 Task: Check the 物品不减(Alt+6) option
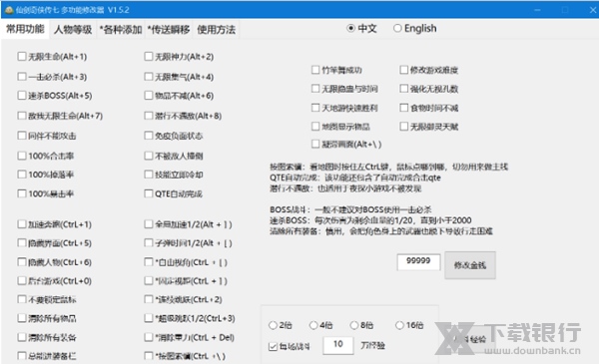tap(149, 96)
